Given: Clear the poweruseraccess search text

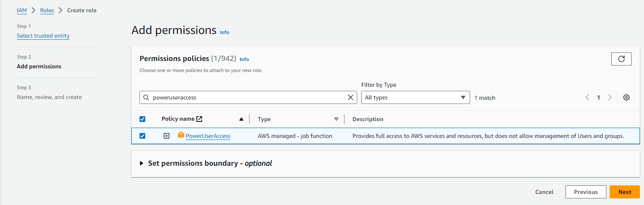Looking at the screenshot, I should pyautogui.click(x=350, y=97).
